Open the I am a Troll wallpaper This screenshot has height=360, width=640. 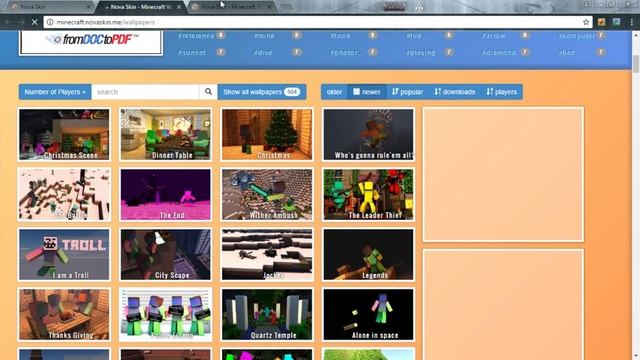(x=64, y=254)
